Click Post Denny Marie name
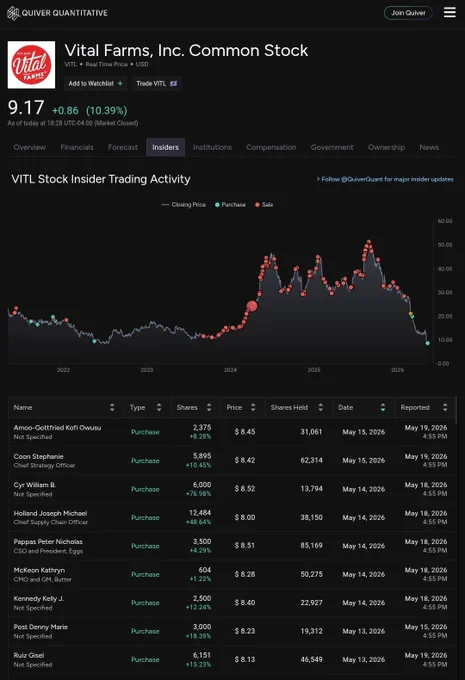Screen dimensions: 465x680 40,627
